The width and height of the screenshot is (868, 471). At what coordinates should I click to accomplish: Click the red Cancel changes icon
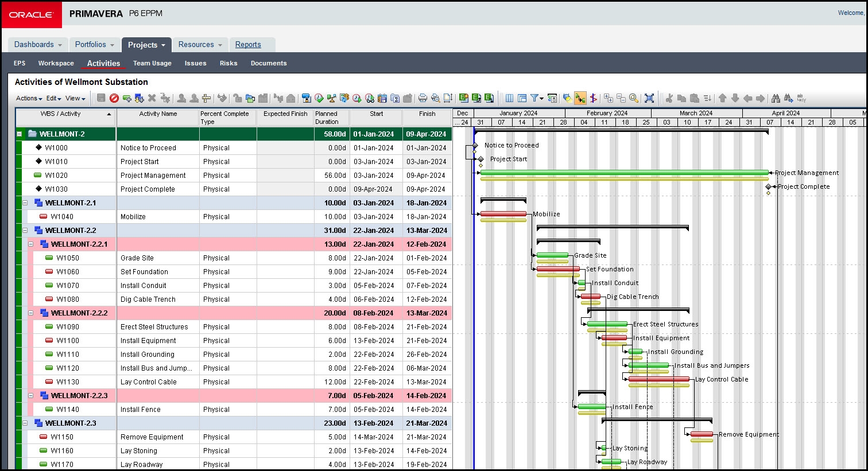(114, 98)
